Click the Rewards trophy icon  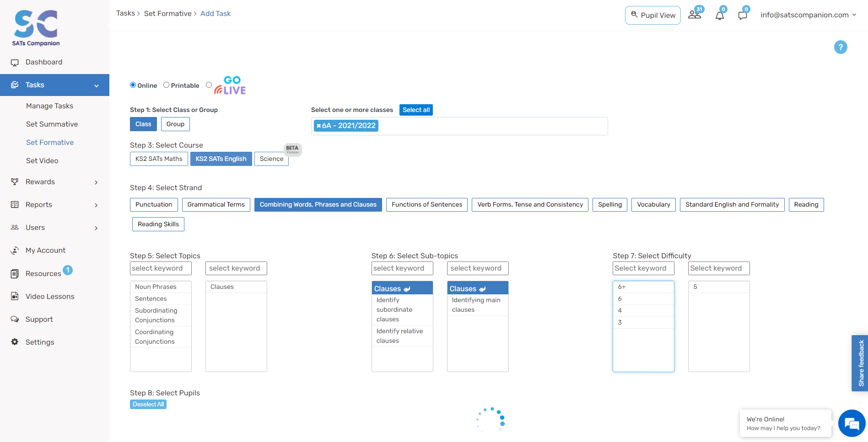pos(15,181)
